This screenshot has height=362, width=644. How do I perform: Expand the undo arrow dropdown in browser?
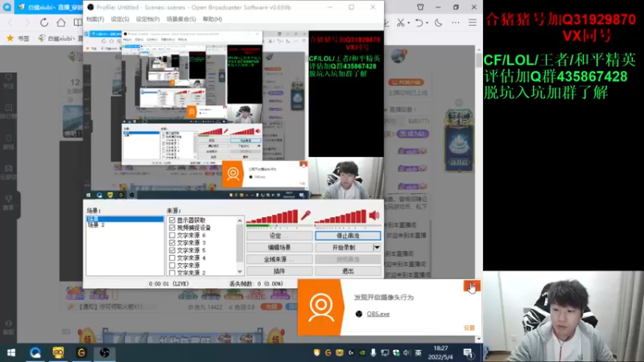pos(427,23)
